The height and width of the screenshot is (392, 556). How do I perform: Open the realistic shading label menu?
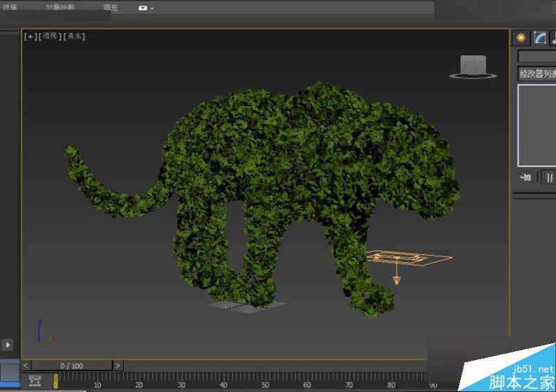coord(74,36)
